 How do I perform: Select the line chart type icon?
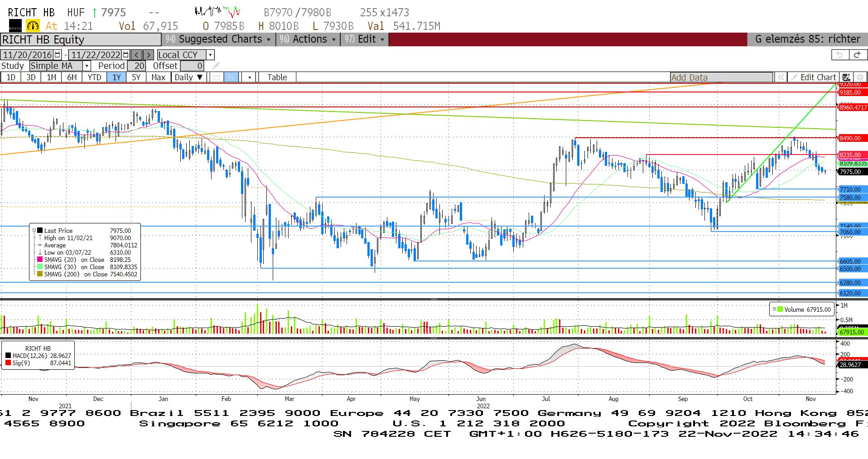click(217, 77)
